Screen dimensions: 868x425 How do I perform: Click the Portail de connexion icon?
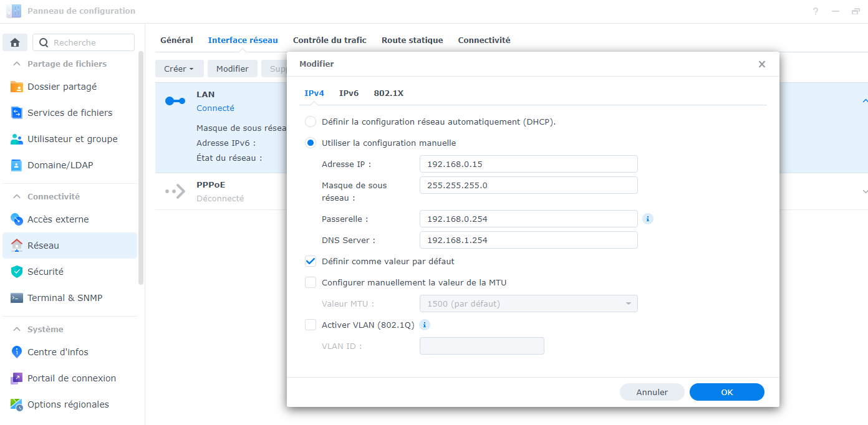17,378
